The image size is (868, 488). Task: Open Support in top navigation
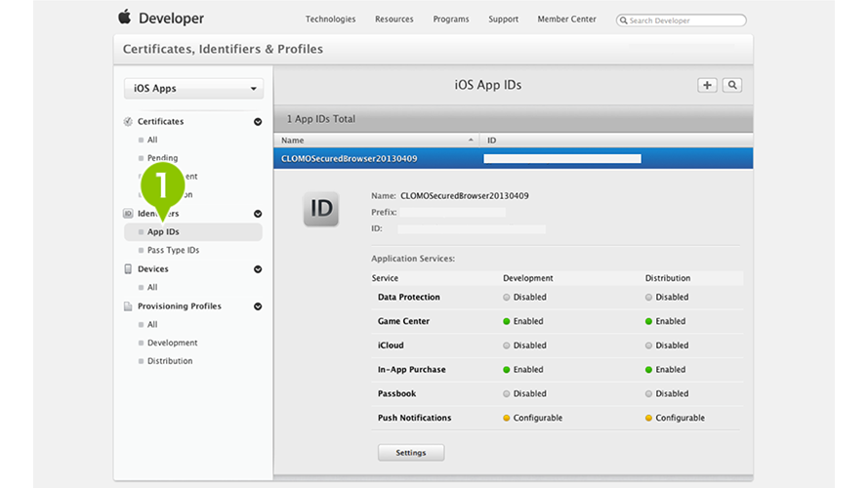(503, 19)
